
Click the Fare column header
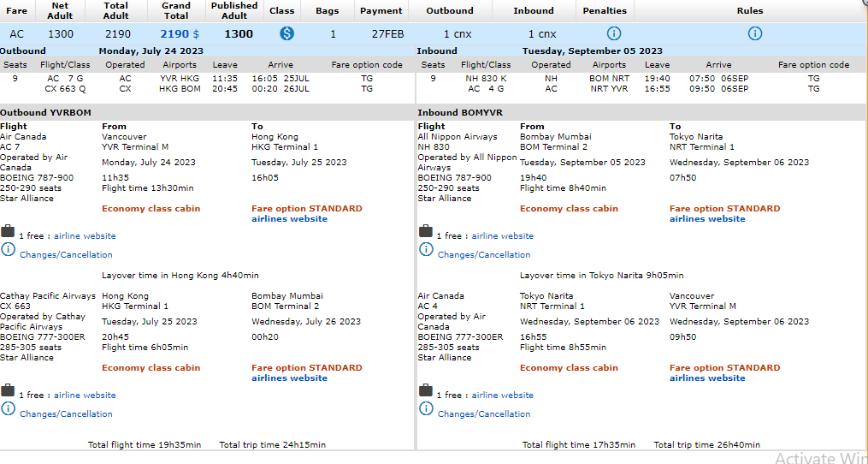[17, 11]
